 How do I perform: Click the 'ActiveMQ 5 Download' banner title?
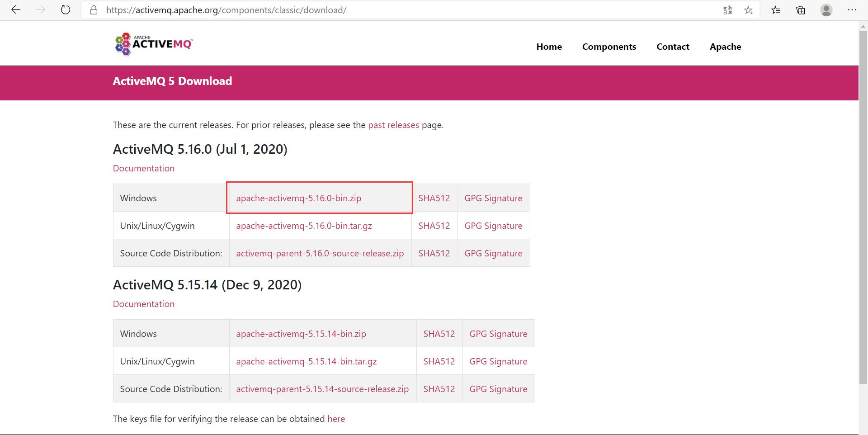(x=172, y=81)
